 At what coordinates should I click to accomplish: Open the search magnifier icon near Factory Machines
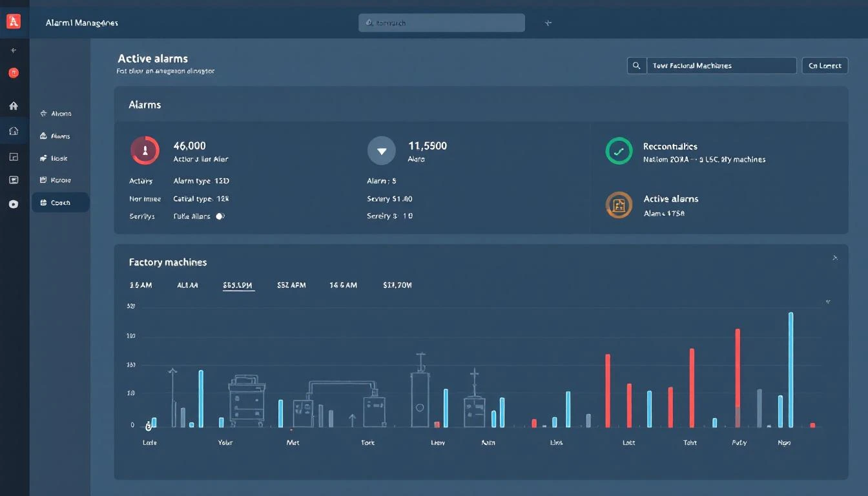636,65
